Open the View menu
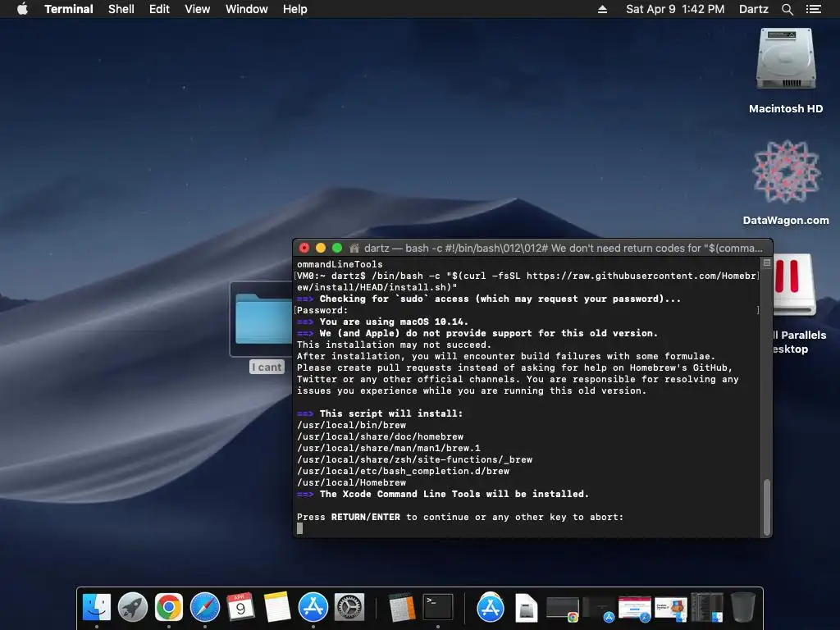The height and width of the screenshot is (630, 840). click(x=197, y=9)
